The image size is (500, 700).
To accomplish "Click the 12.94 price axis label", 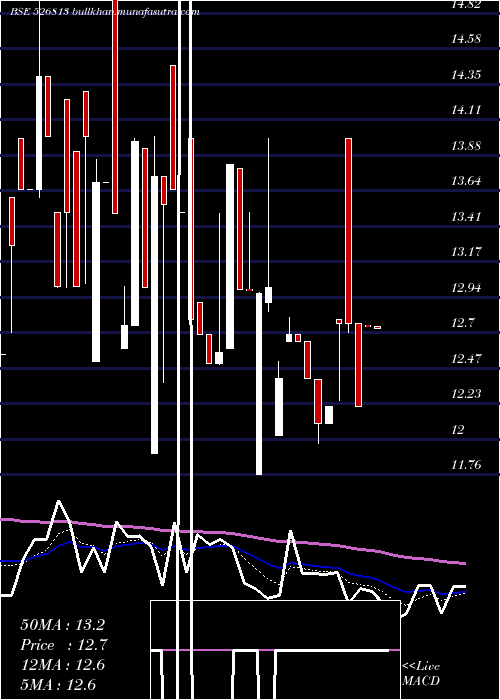I will point(466,288).
